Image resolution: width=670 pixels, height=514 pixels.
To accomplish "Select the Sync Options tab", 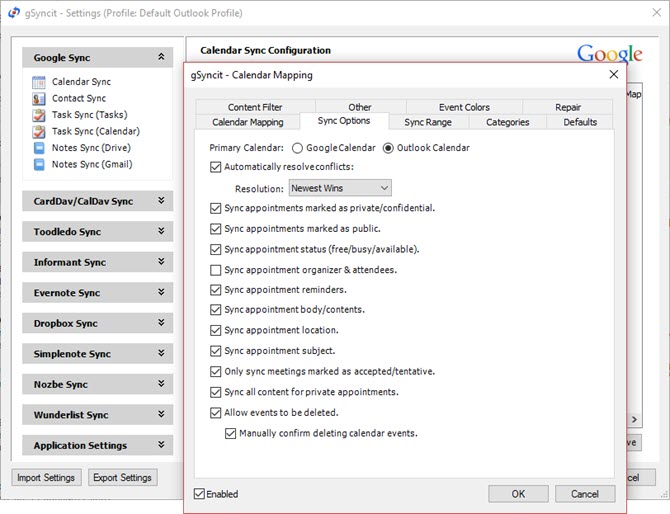I will [344, 121].
